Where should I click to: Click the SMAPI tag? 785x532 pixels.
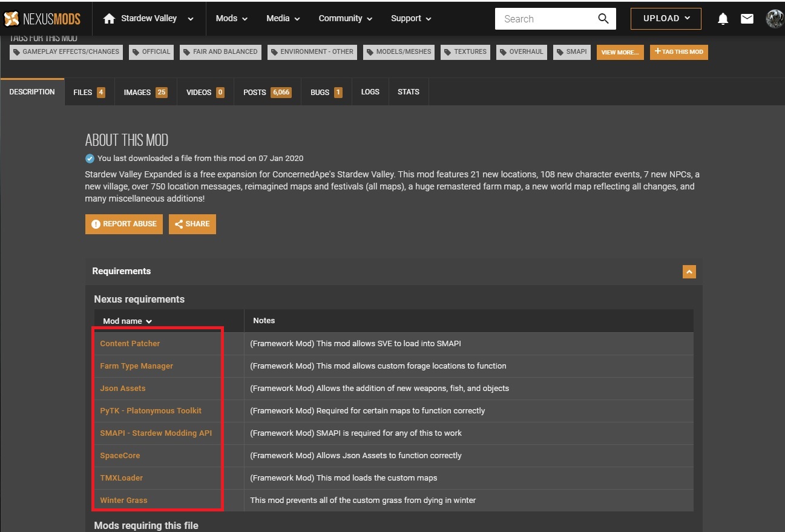tap(572, 52)
